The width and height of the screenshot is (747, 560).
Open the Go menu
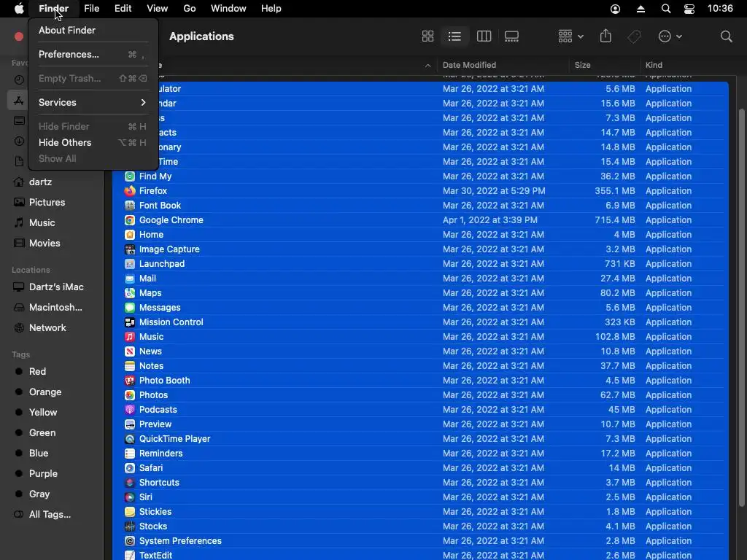coord(190,9)
